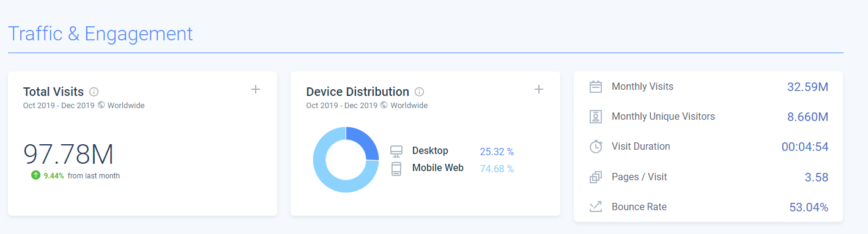The height and width of the screenshot is (234, 868).
Task: Click the green up-arrow growth icon
Action: point(36,175)
